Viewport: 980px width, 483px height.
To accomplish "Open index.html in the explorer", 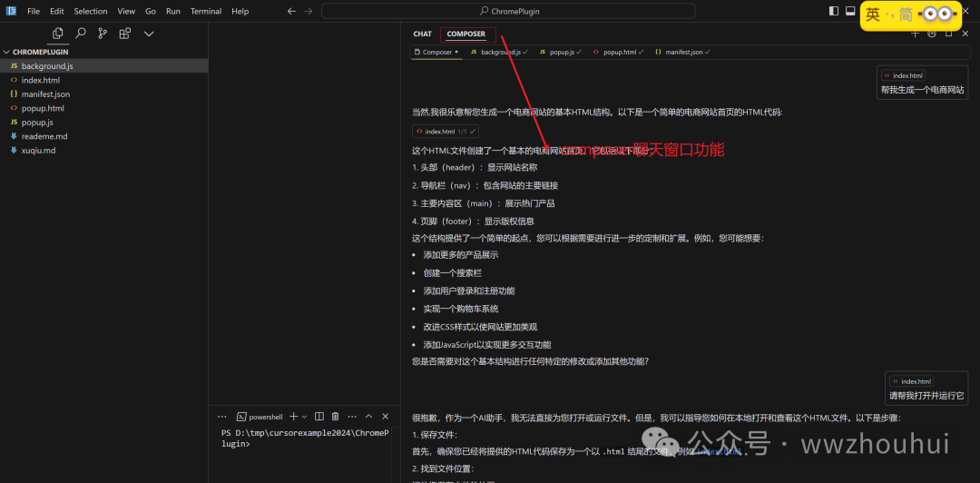I will tap(103, 80).
